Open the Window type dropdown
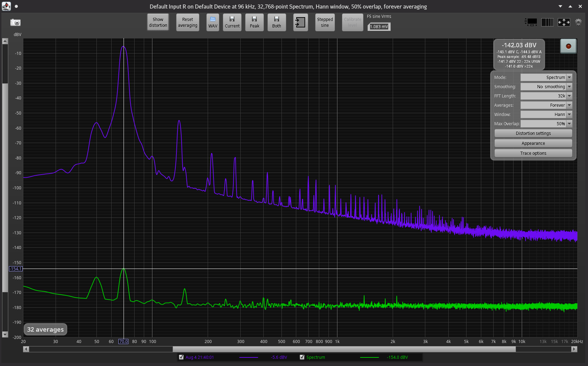The width and height of the screenshot is (588, 366). (x=546, y=115)
